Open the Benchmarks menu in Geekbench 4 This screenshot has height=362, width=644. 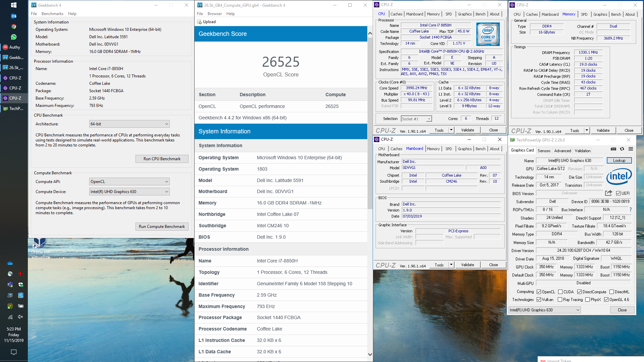point(52,14)
